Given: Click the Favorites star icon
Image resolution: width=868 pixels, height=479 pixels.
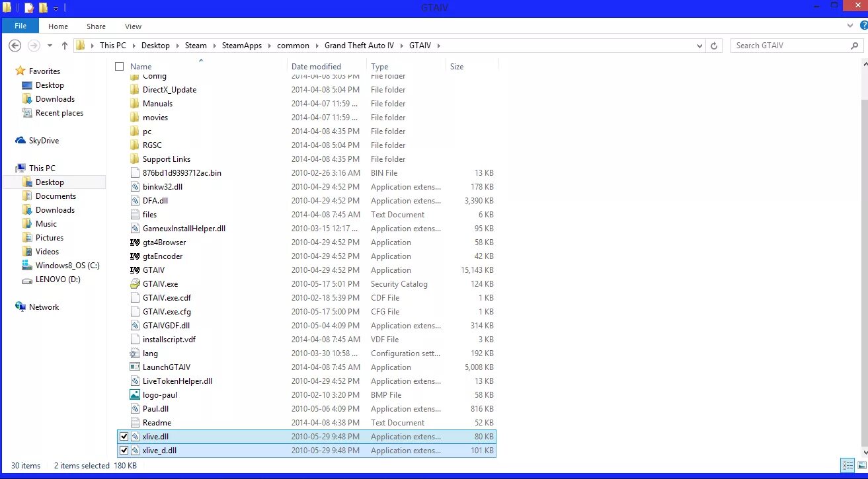Looking at the screenshot, I should (20, 71).
